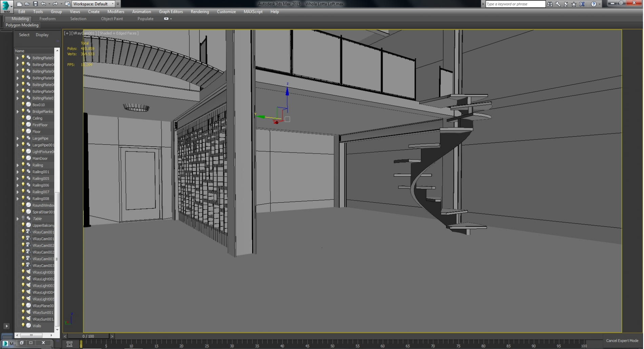644x349 pixels.
Task: Switch to the Object Paint ribbon tab
Action: pyautogui.click(x=112, y=19)
